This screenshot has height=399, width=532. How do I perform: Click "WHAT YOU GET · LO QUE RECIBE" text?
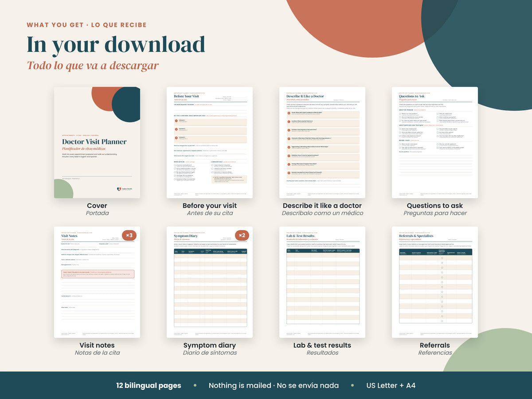[86, 25]
